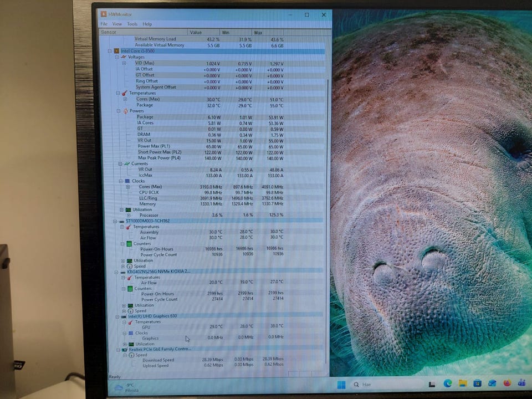This screenshot has height=399, width=532.
Task: Click the CPU Clocks chip icon
Action: pyautogui.click(x=127, y=181)
